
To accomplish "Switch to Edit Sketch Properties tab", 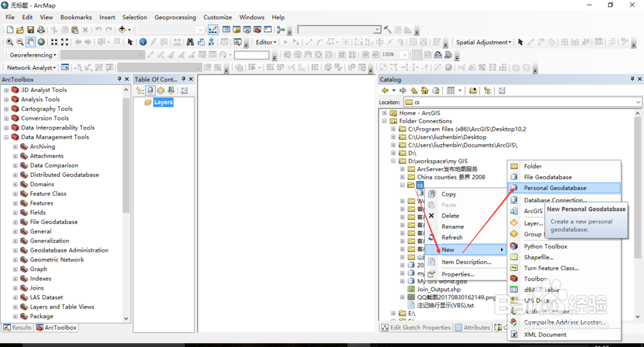I will tap(416, 327).
